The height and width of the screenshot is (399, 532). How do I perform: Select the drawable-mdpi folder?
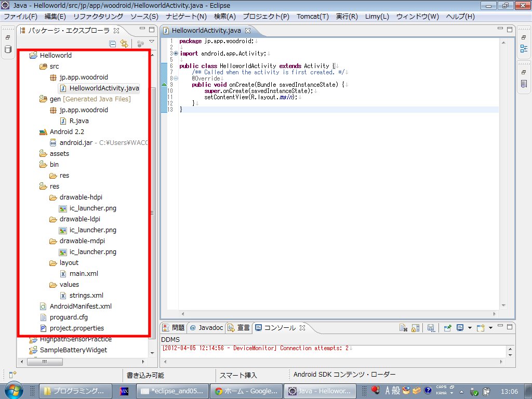[x=77, y=241]
